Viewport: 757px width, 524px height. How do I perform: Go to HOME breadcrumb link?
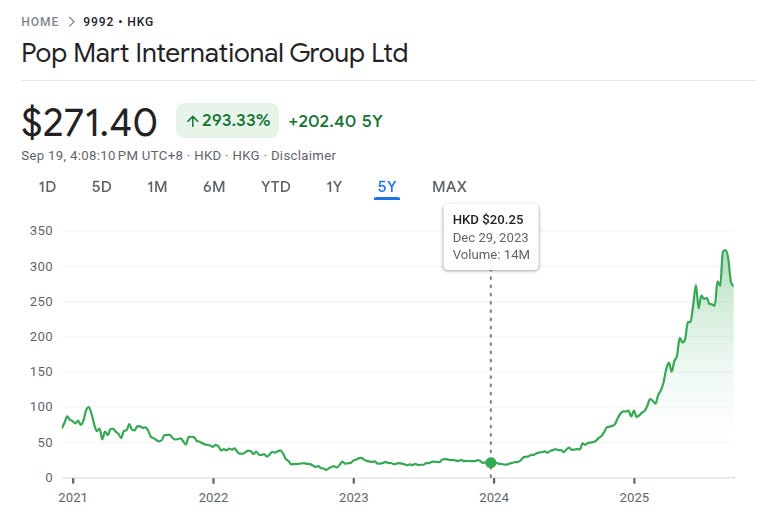click(40, 22)
